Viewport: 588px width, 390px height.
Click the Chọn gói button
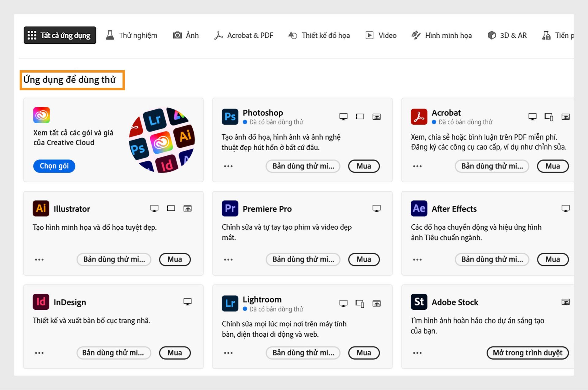54,166
